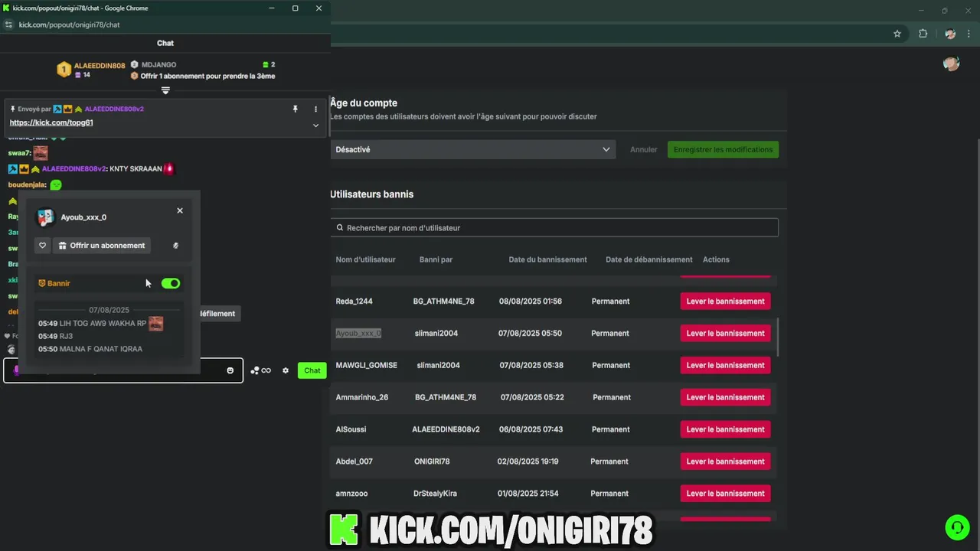Lift the ban for AlSoussi
The image size is (980, 551).
(x=725, y=429)
